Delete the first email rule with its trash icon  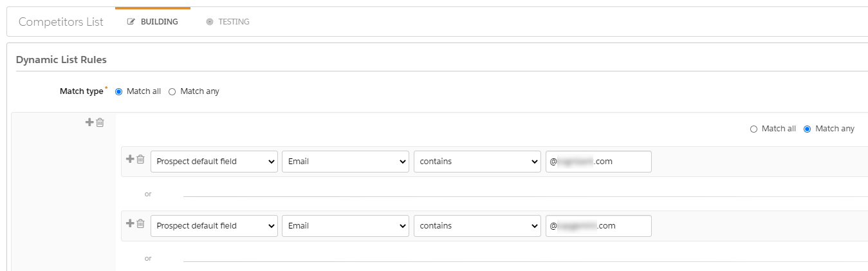coord(140,159)
